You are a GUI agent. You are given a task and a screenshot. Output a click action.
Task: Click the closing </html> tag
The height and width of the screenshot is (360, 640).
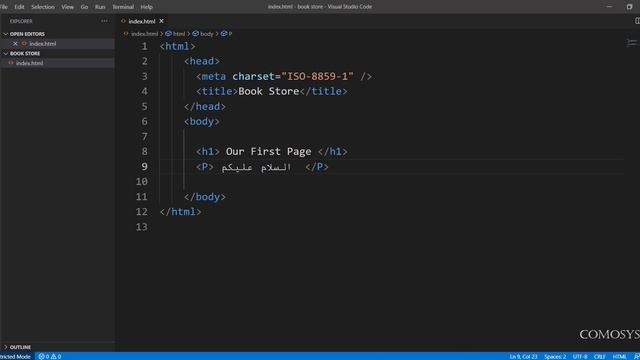(180, 212)
